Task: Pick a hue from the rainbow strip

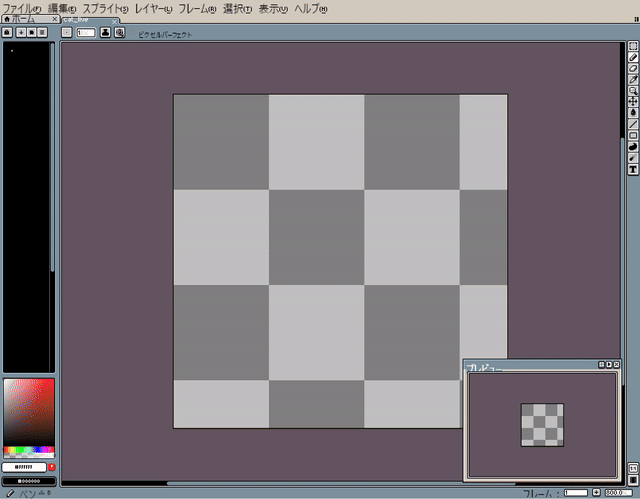Action: click(x=29, y=450)
